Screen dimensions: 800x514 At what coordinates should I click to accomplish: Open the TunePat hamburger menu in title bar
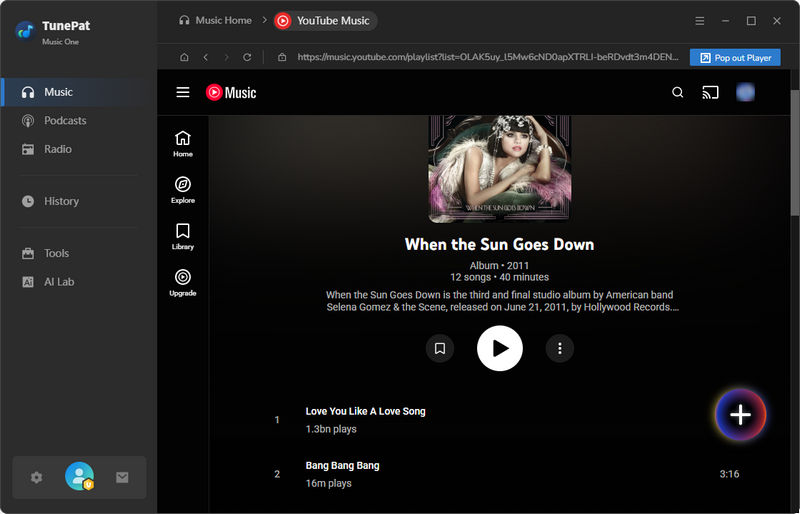tap(699, 21)
